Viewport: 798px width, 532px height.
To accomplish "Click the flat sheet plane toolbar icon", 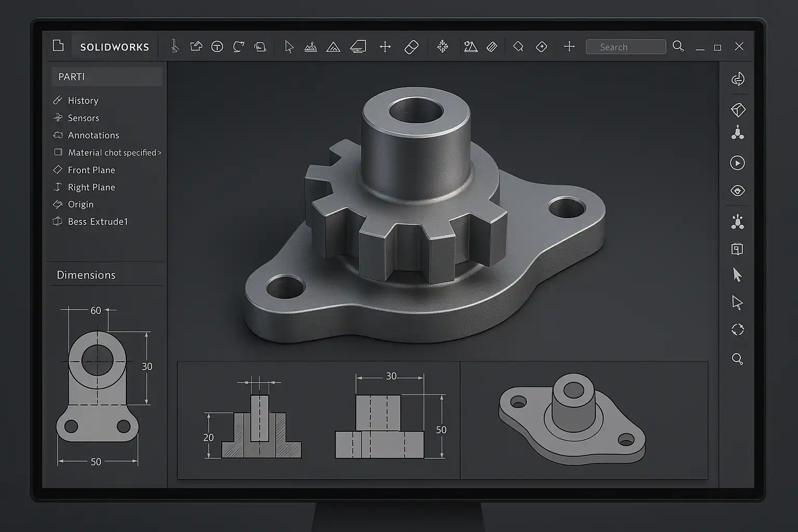I will click(x=358, y=47).
